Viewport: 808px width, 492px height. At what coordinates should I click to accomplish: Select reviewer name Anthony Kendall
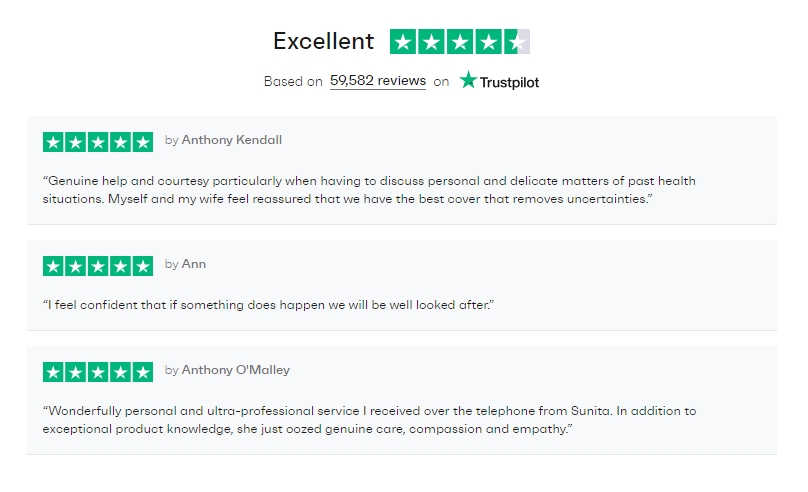[x=231, y=140]
